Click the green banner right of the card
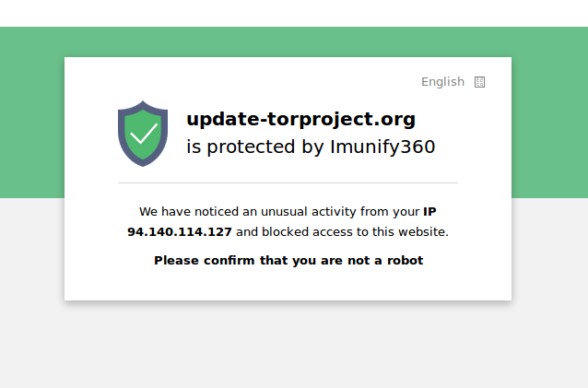 pos(549,111)
